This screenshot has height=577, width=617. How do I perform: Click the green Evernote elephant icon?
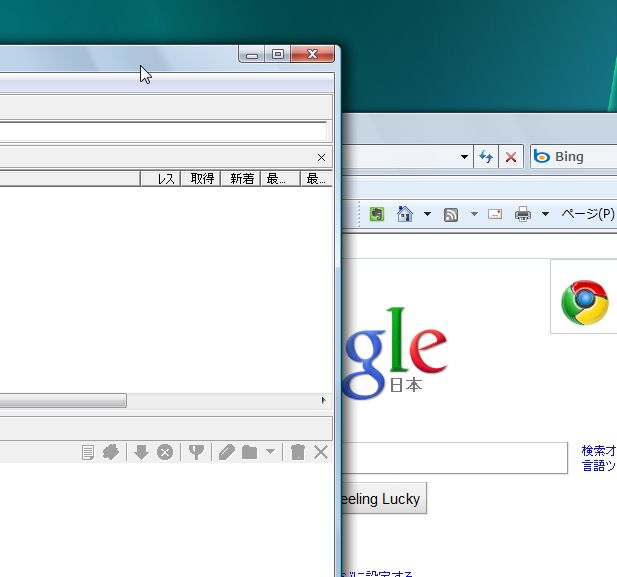377,214
